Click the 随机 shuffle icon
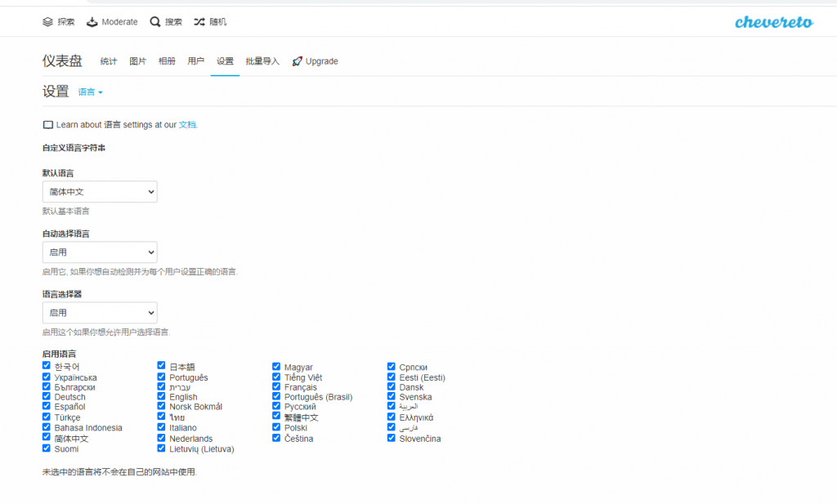The width and height of the screenshot is (837, 504). point(199,22)
